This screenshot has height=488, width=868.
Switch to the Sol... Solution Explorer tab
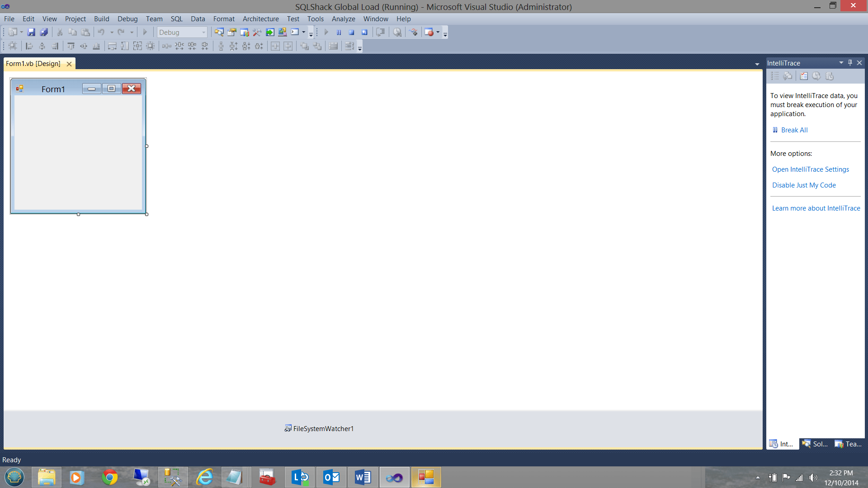815,444
